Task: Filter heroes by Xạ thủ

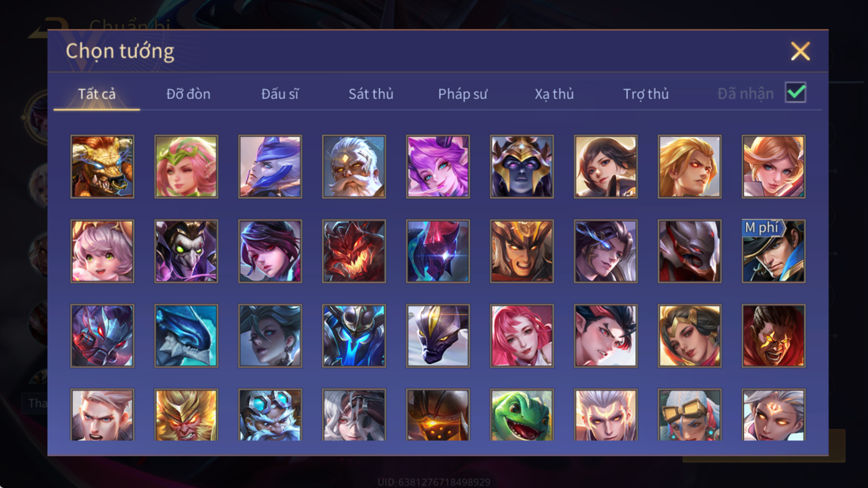Action: [x=554, y=94]
